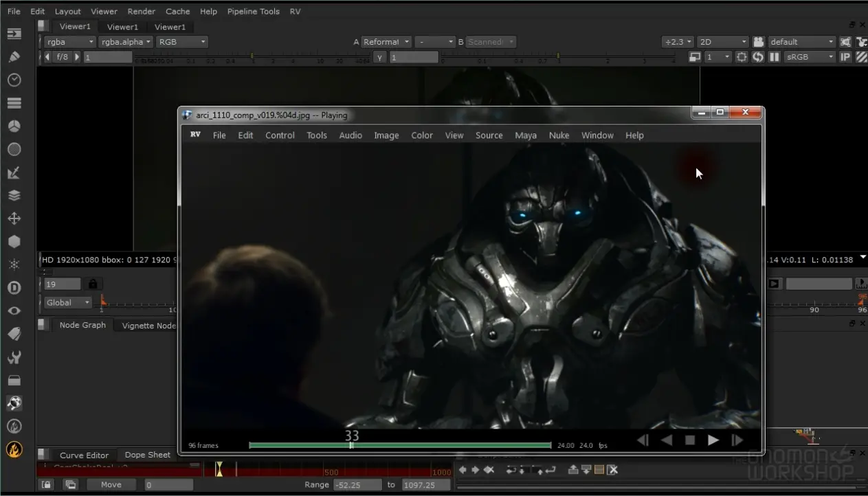The width and height of the screenshot is (868, 496).
Task: Open the Time nodes clock icon
Action: [14, 80]
